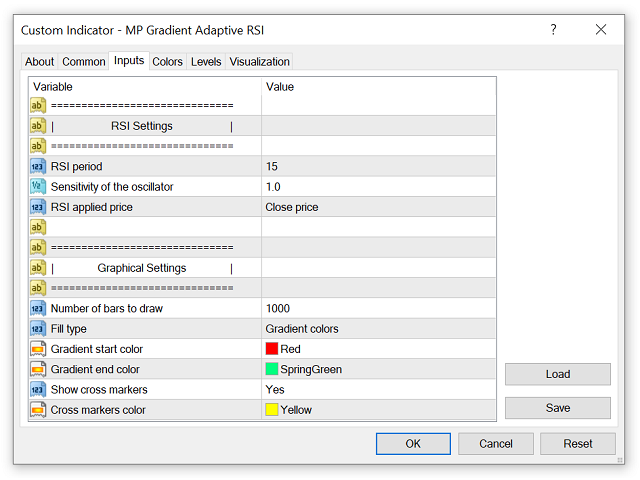Click the Load button

click(557, 374)
